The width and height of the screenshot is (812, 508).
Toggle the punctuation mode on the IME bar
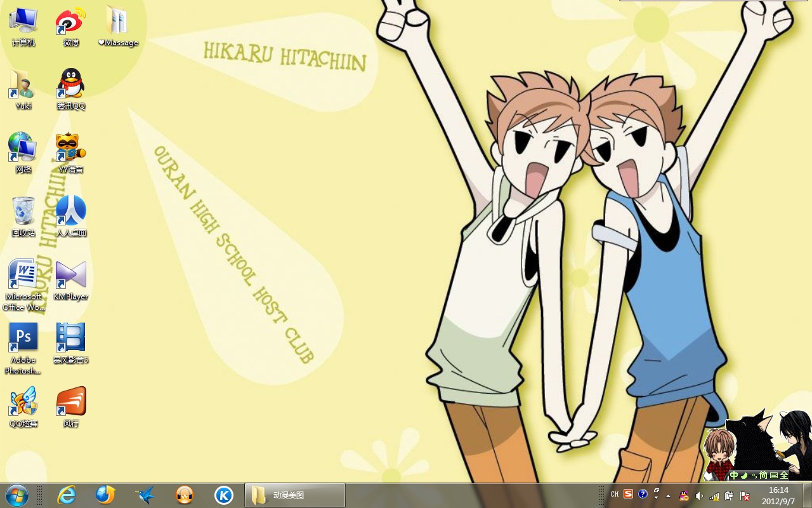pyautogui.click(x=754, y=475)
